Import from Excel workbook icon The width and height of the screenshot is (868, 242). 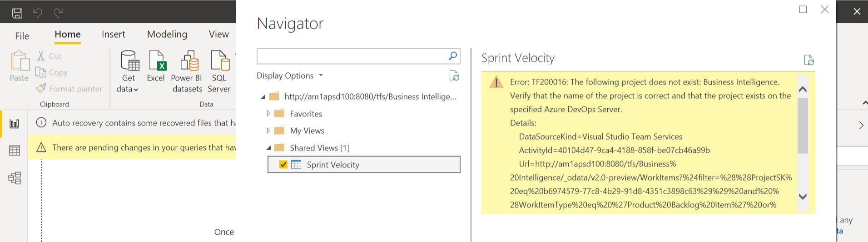(x=157, y=61)
